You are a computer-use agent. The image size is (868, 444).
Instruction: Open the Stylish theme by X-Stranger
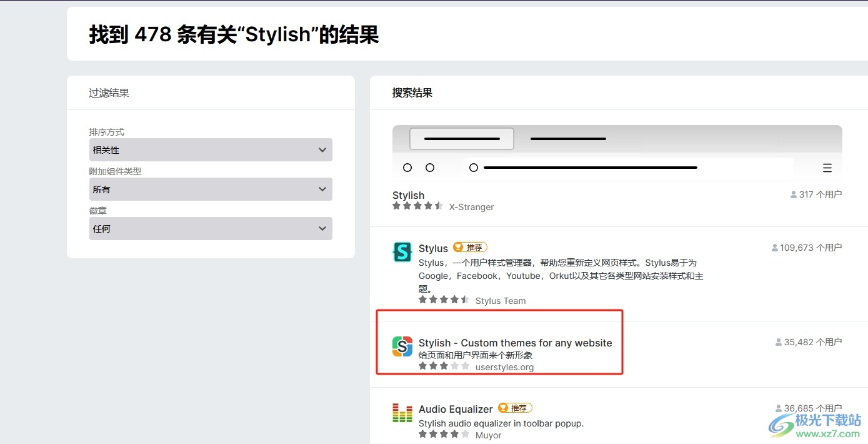(x=408, y=195)
